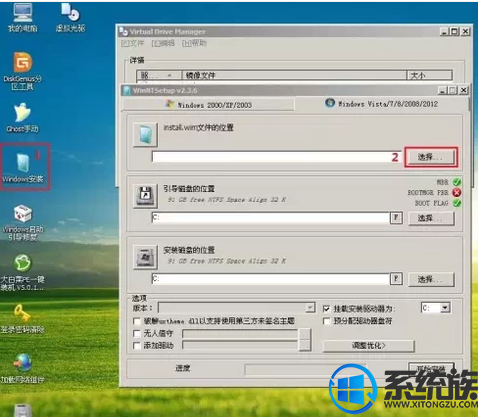Click 选择 button for boot drive location
Image resolution: width=478 pixels, height=417 pixels.
click(x=431, y=218)
